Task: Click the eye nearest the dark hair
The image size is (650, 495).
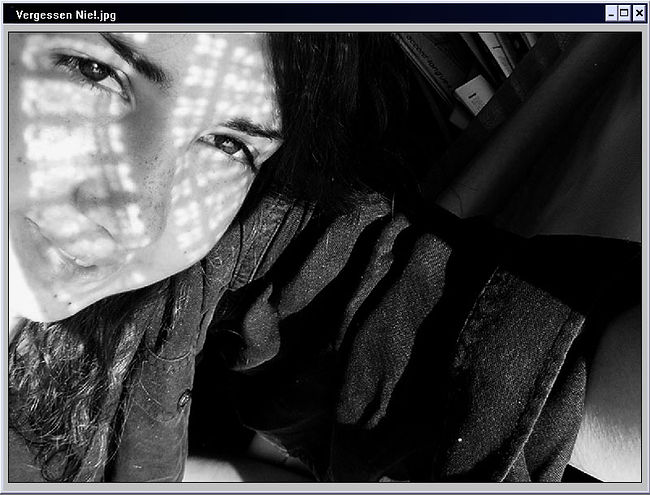Action: (227, 146)
